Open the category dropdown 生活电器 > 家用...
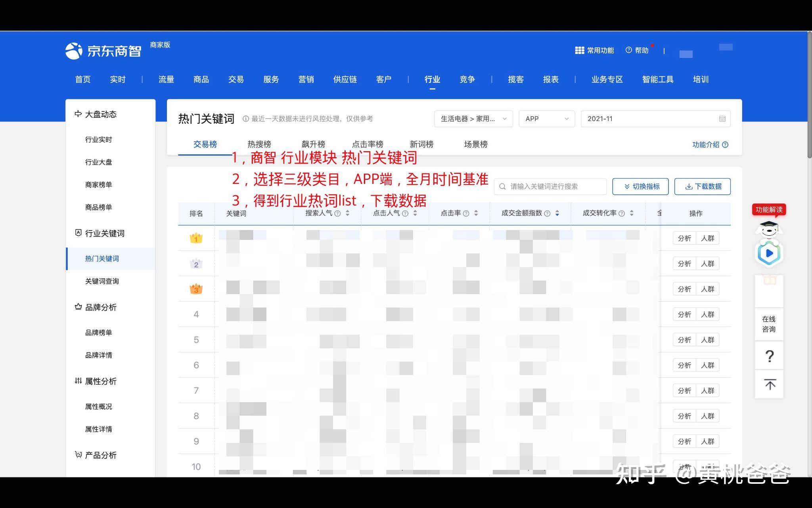 coord(473,119)
